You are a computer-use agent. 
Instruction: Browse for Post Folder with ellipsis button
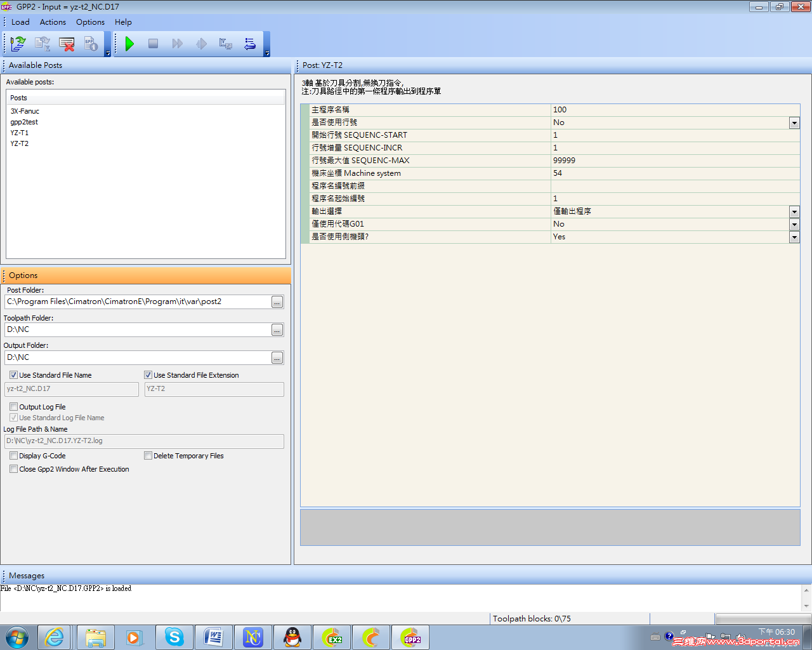click(x=277, y=302)
